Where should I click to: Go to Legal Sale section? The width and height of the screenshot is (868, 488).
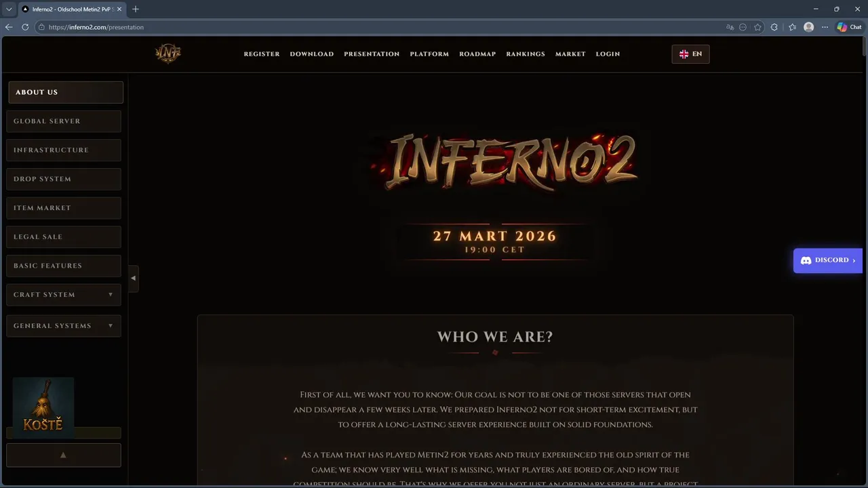(64, 237)
